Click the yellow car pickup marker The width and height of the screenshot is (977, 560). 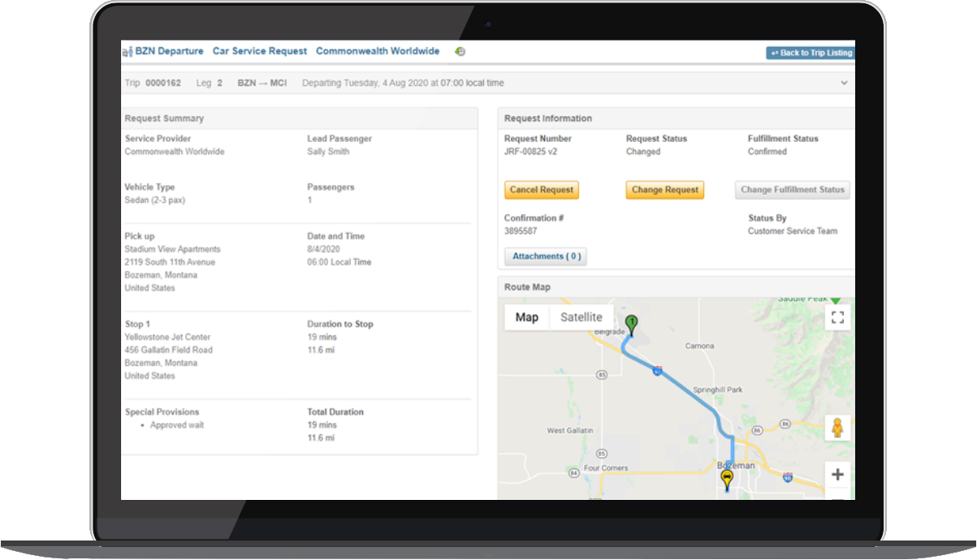726,479
